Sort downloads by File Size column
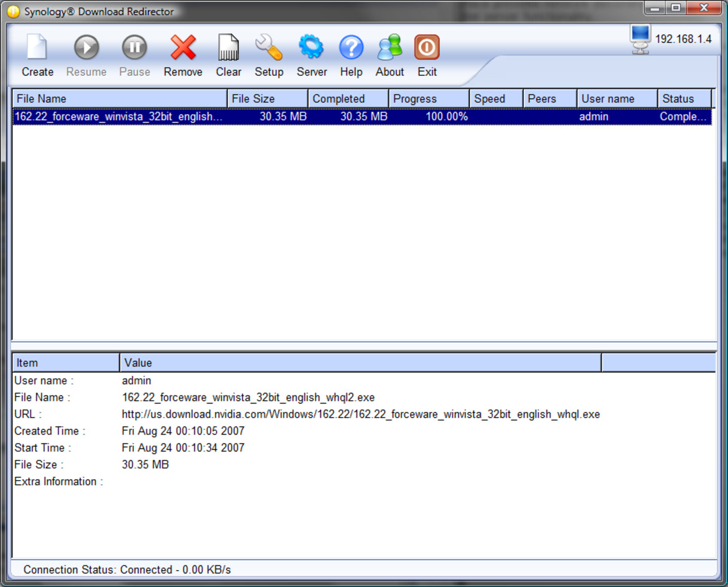Viewport: 728px width, 587px height. [x=268, y=98]
